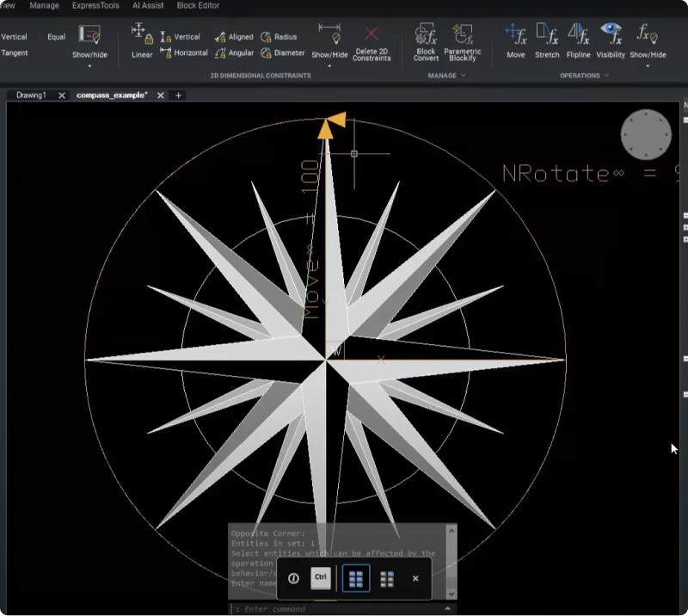This screenshot has width=688, height=616.
Task: Select the Parametric Blockify tool
Action: coord(463,41)
